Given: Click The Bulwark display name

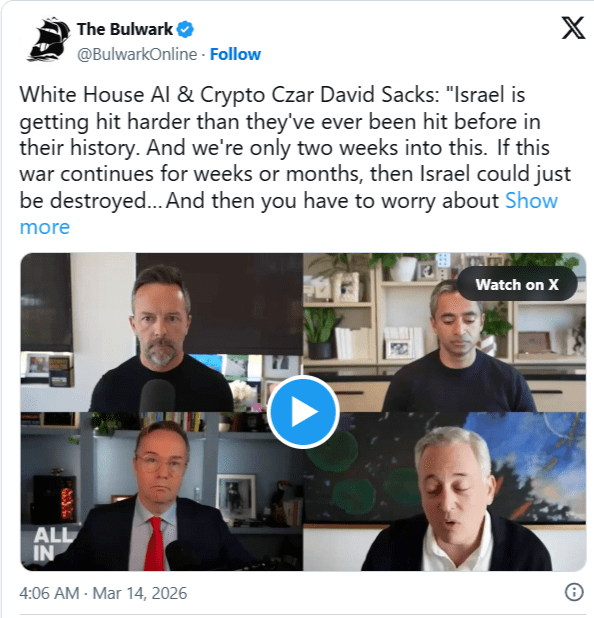Looking at the screenshot, I should coord(125,30).
